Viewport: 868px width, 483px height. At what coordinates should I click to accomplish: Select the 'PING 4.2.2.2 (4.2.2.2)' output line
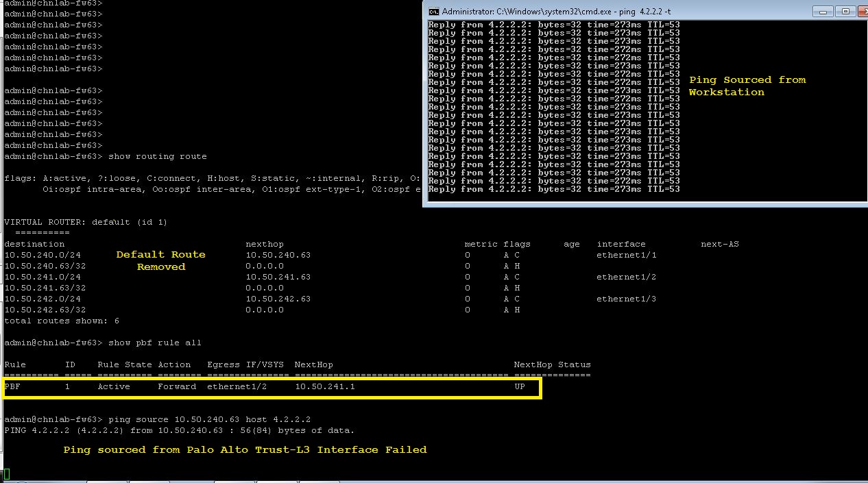pos(180,430)
